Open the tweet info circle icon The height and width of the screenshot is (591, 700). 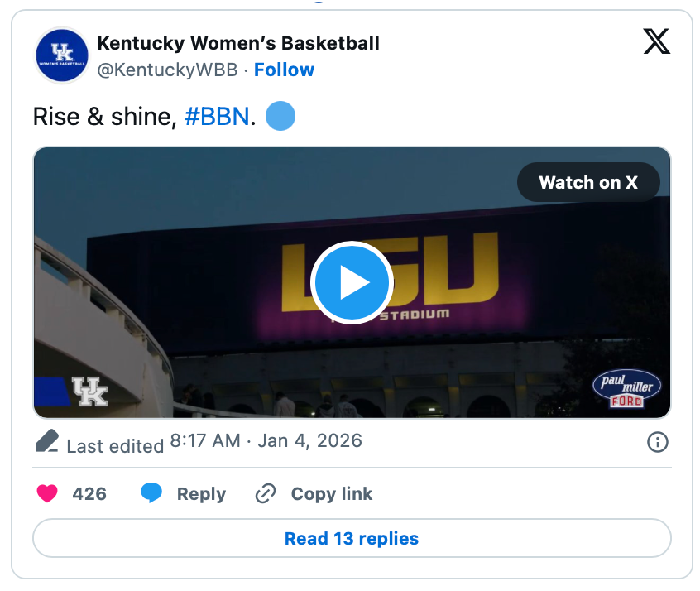(x=657, y=442)
